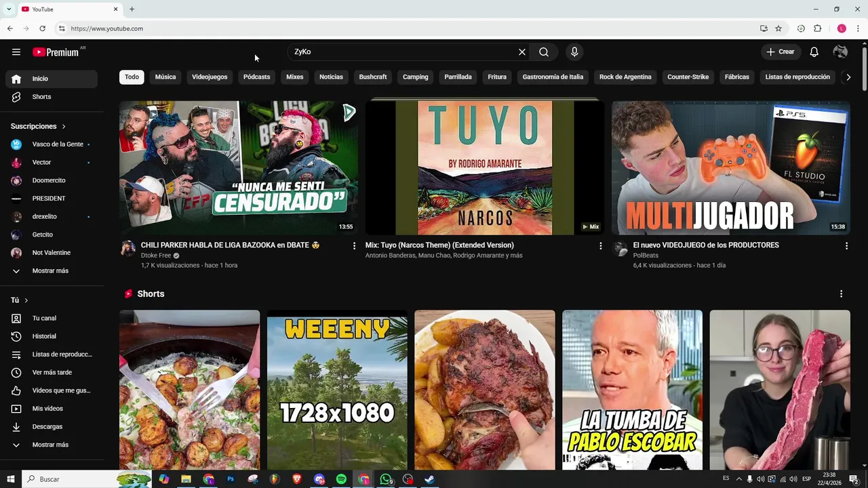Screen dimensions: 868x488
Task: Open Mis vídeos in sidebar
Action: tap(52, 409)
